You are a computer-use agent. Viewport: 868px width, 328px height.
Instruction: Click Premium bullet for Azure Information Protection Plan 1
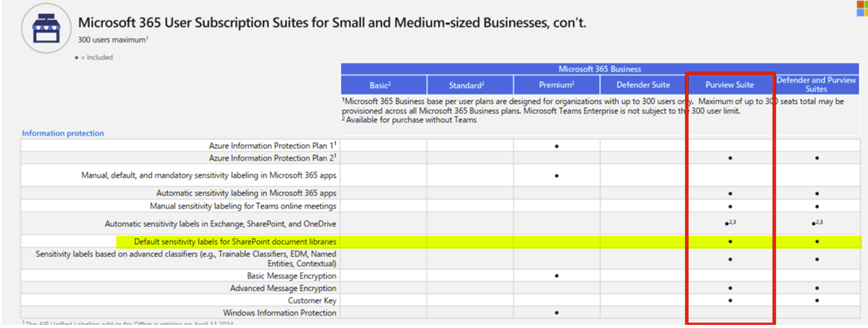[x=556, y=146]
